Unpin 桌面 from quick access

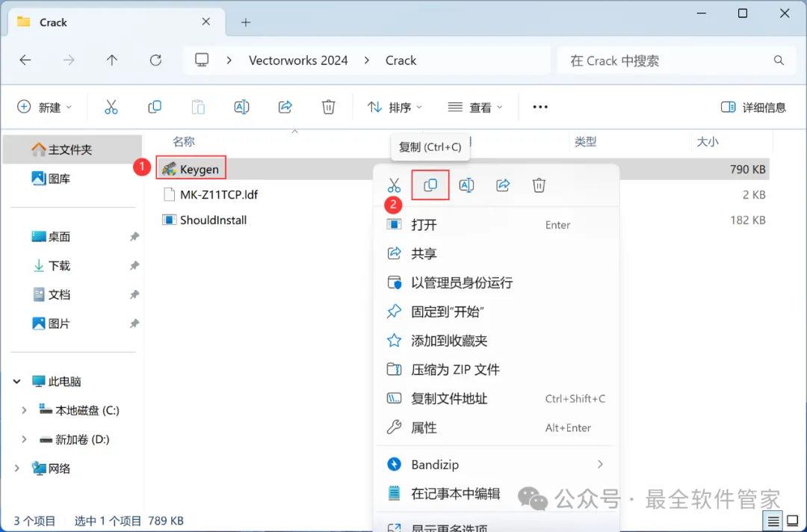(x=134, y=237)
